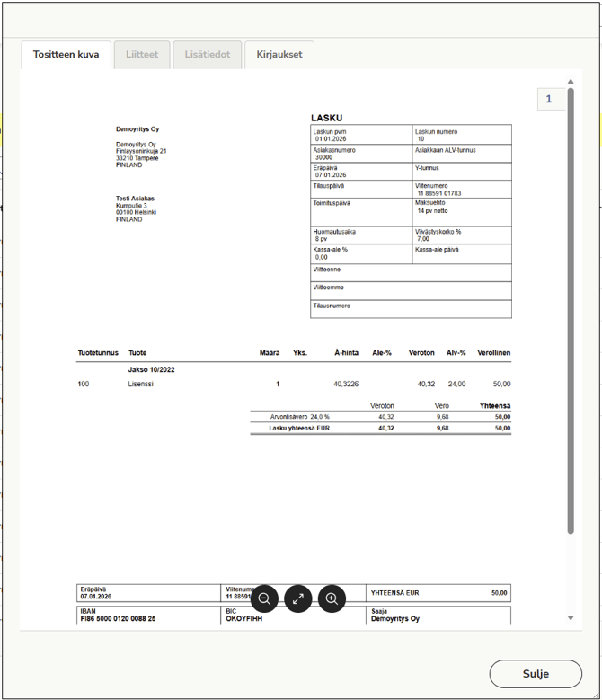Open the Tositteen kuva tab
This screenshot has width=602, height=700.
point(66,55)
